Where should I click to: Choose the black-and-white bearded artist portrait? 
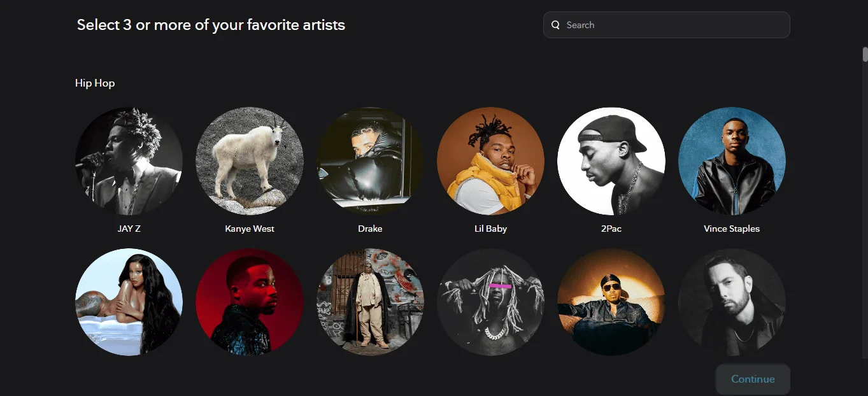click(x=732, y=302)
